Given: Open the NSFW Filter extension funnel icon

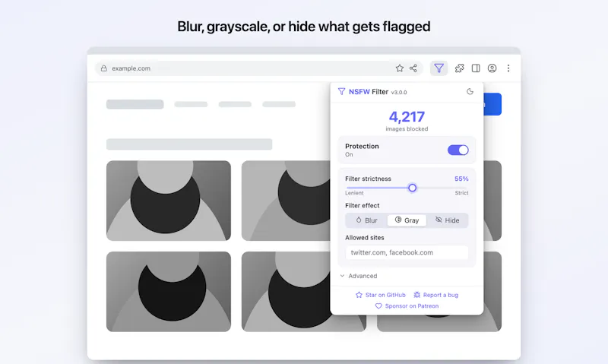Looking at the screenshot, I should pyautogui.click(x=439, y=68).
